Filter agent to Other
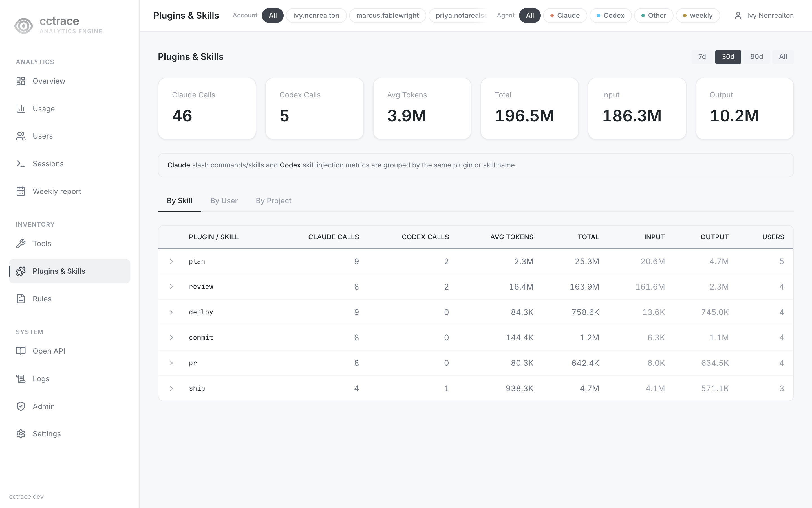This screenshot has height=508, width=812. 654,16
